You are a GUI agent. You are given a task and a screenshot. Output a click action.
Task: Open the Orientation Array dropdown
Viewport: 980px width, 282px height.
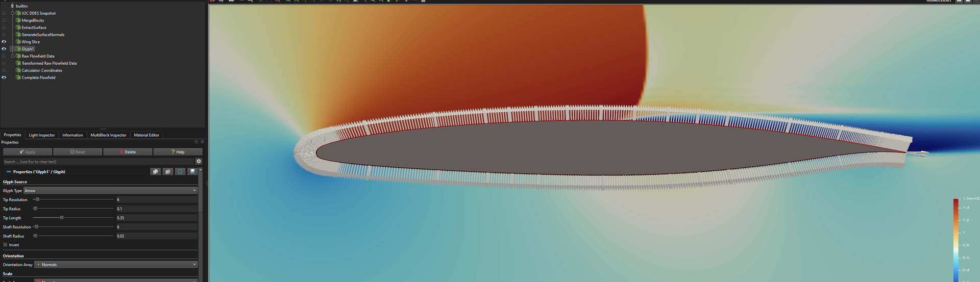pos(116,265)
